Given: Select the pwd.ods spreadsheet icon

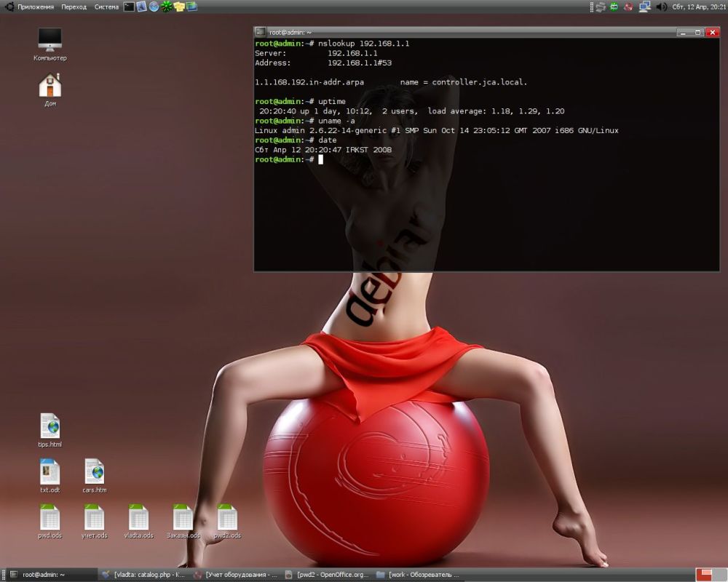Looking at the screenshot, I should pos(50,521).
